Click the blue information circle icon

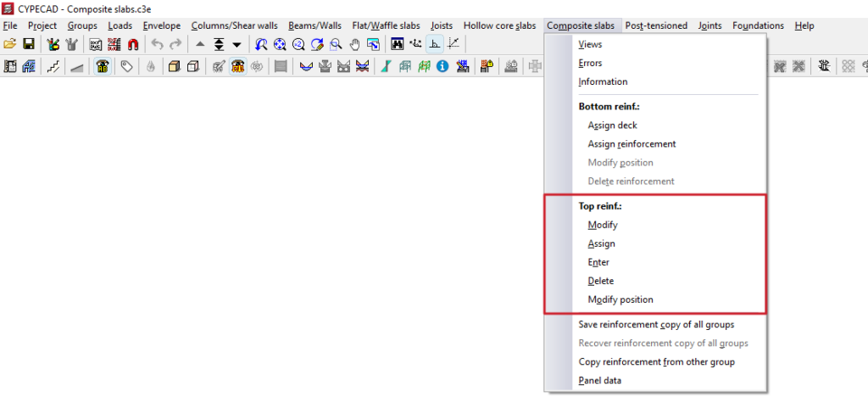click(x=442, y=67)
